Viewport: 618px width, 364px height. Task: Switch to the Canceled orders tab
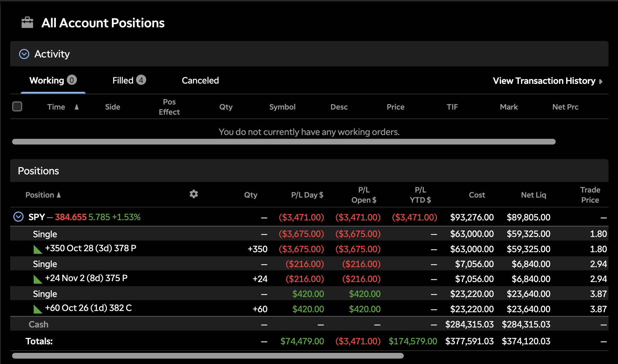[200, 80]
